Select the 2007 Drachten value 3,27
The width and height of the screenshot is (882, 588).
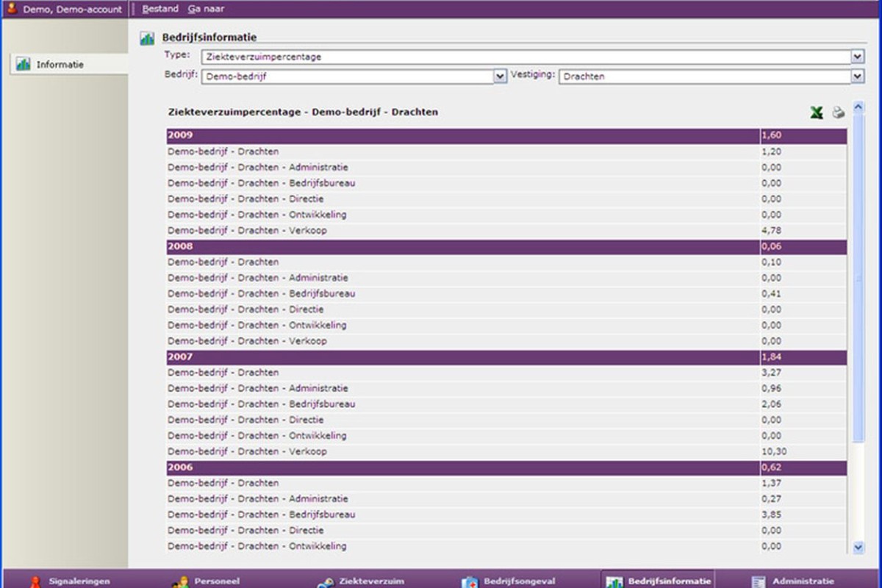[772, 373]
